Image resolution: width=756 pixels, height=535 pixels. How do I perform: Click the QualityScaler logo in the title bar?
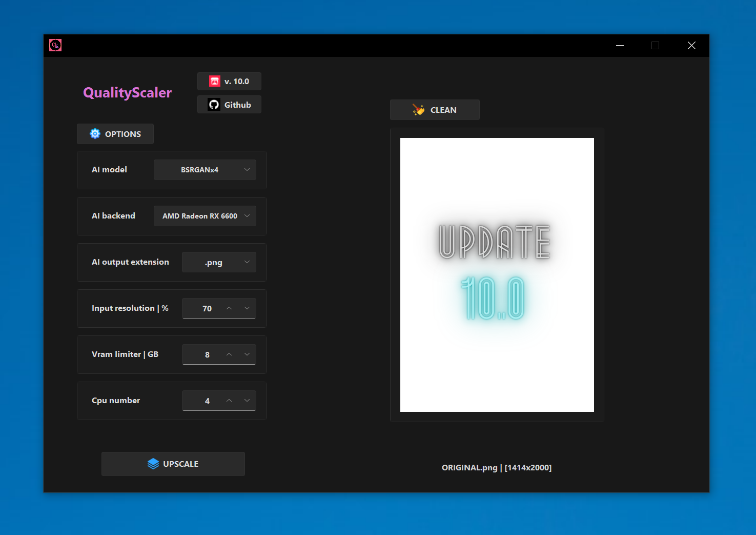coord(55,45)
